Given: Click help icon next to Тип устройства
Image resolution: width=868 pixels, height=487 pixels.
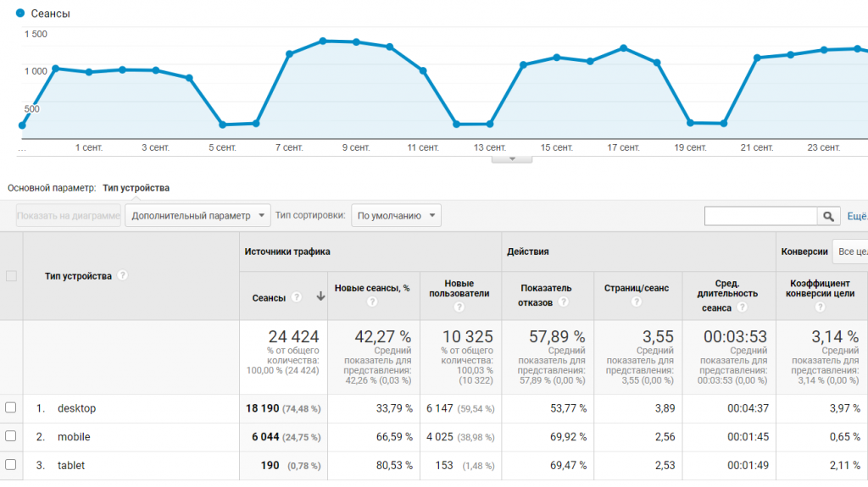Looking at the screenshot, I should point(123,275).
